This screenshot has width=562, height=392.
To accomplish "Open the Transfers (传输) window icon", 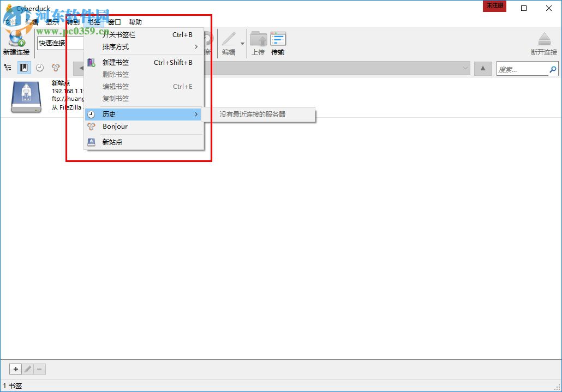I will (x=278, y=39).
